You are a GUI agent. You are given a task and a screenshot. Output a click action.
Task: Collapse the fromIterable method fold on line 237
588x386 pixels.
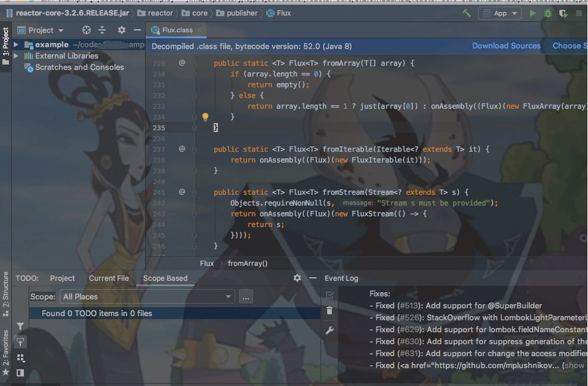(194, 149)
